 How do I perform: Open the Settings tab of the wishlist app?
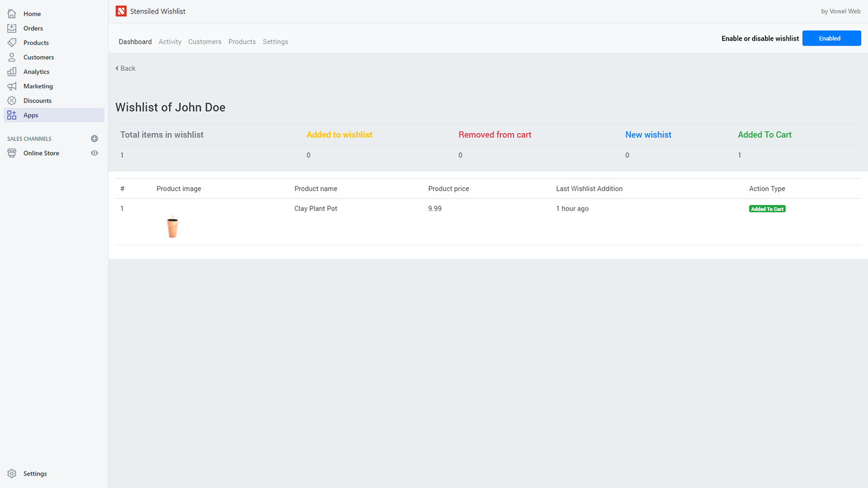[x=275, y=41]
